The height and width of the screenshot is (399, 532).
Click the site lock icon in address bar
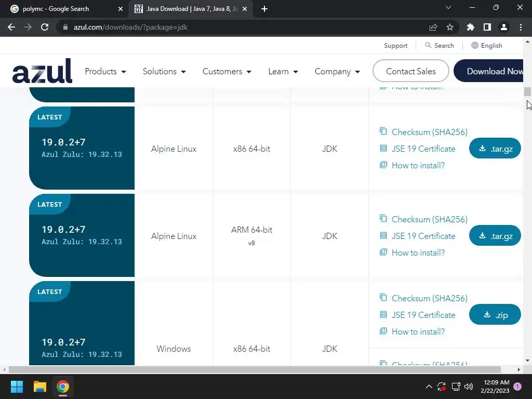65,27
